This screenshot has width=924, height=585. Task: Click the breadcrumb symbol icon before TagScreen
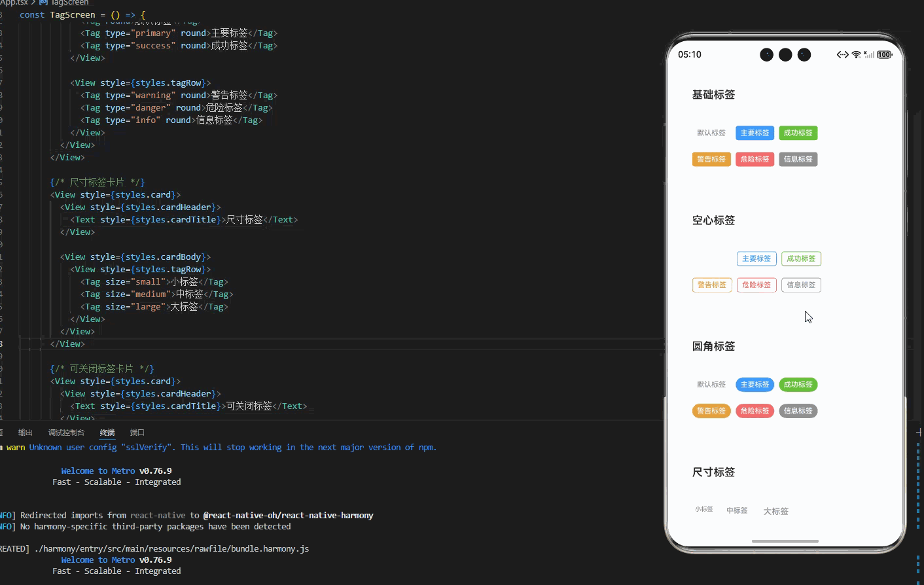[x=43, y=3]
